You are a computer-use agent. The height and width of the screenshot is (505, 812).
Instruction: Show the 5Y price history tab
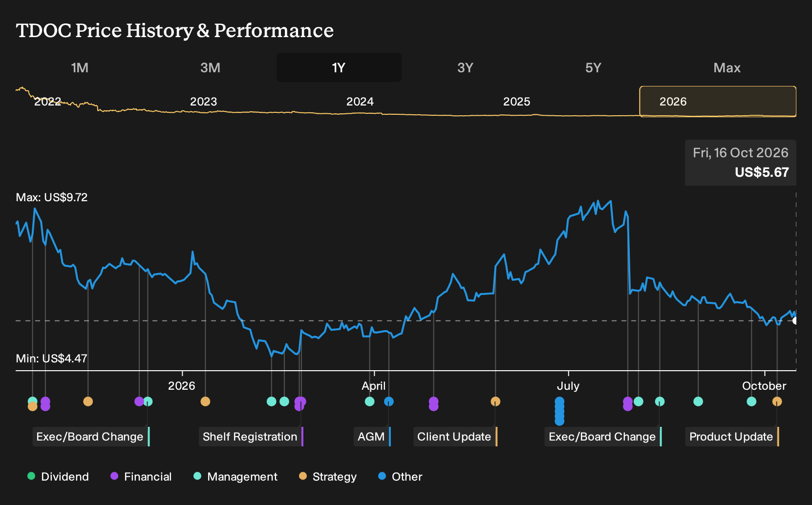click(x=593, y=67)
